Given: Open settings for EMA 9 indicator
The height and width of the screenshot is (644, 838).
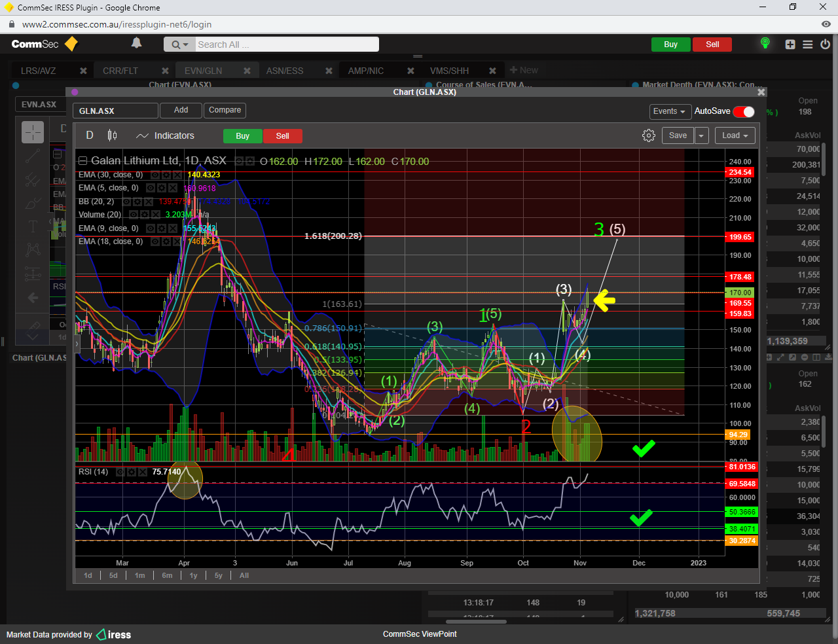Looking at the screenshot, I should point(162,228).
